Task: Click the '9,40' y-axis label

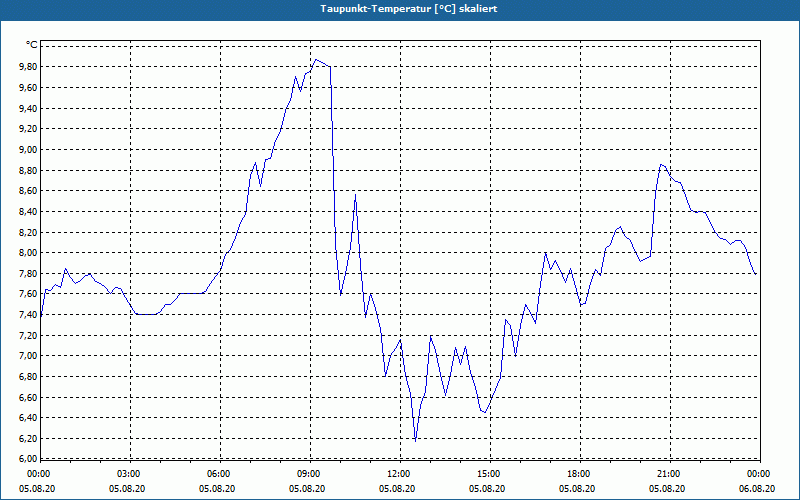Action: [x=29, y=108]
